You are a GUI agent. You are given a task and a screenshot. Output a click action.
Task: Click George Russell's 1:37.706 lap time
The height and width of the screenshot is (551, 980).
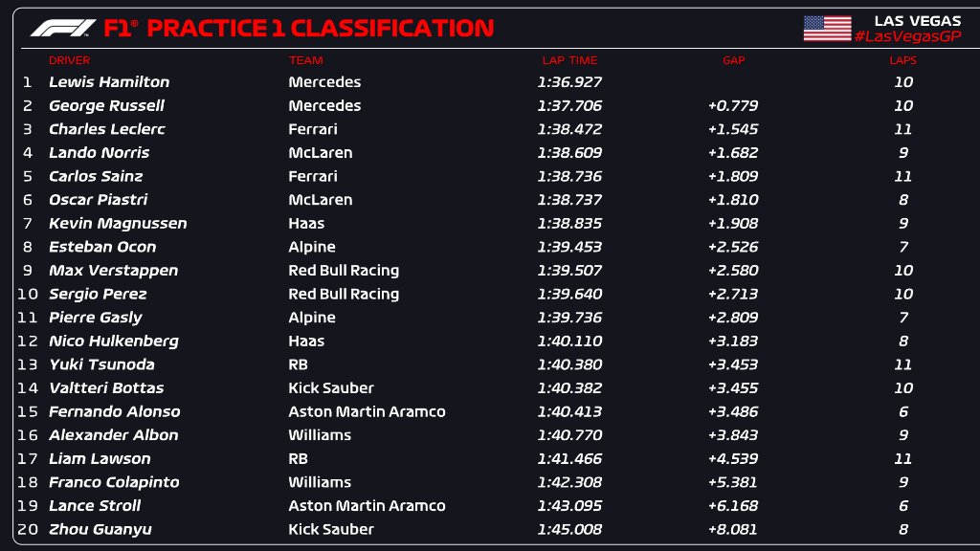[569, 106]
